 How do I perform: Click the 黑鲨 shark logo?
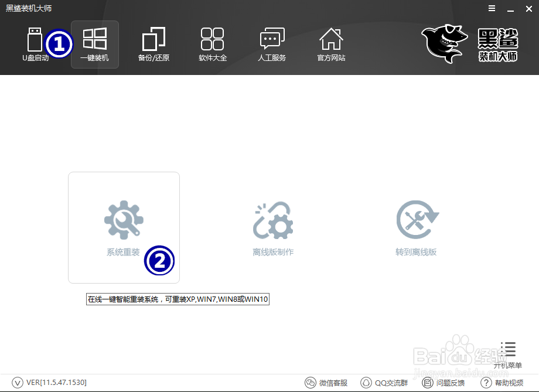[x=444, y=44]
